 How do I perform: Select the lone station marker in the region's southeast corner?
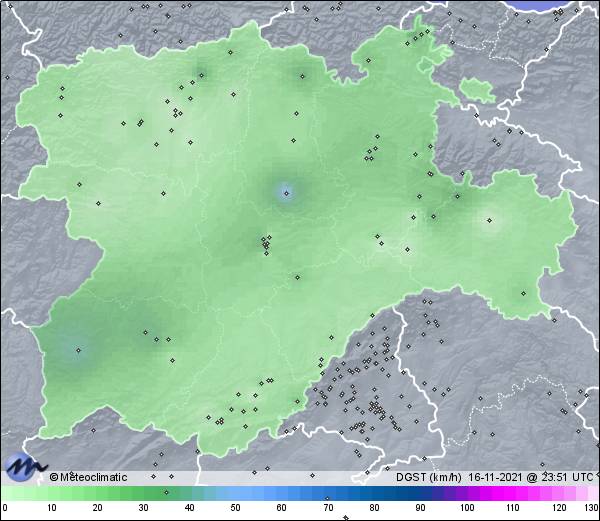tap(523, 293)
